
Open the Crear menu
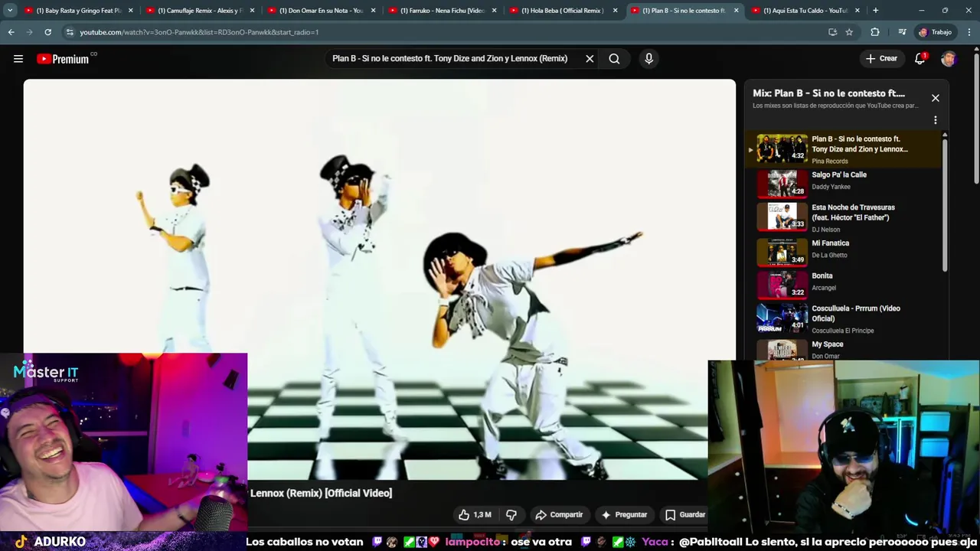click(x=881, y=59)
